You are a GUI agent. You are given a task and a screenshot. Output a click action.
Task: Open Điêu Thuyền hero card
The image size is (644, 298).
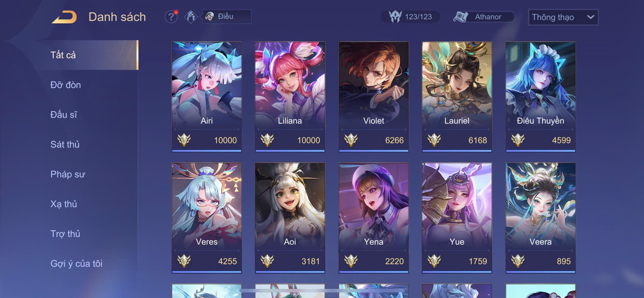(540, 97)
